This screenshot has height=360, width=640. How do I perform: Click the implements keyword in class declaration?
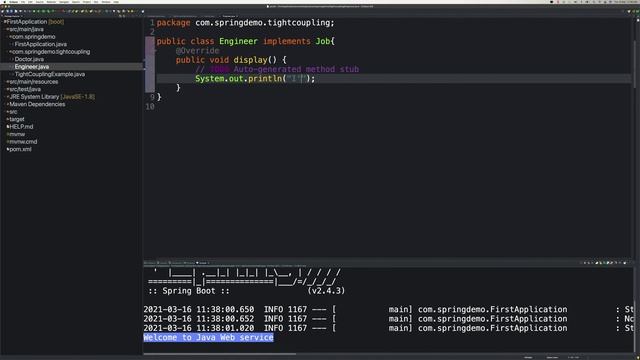tap(287, 41)
